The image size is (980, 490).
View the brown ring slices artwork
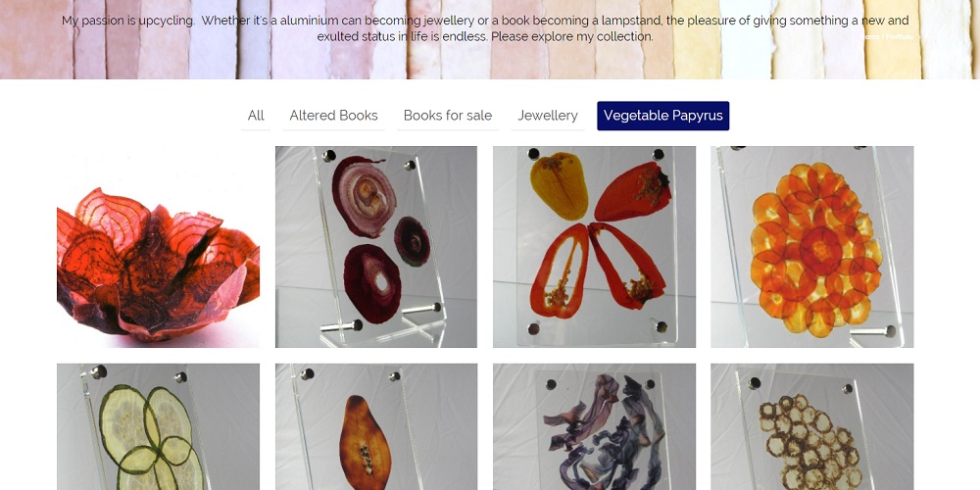[811, 427]
